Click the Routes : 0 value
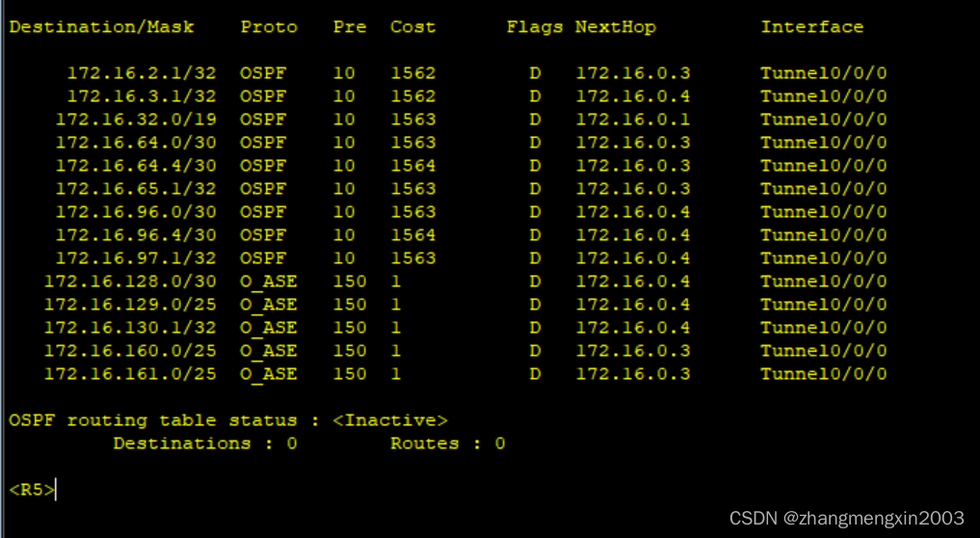Image resolution: width=980 pixels, height=538 pixels. coord(447,444)
